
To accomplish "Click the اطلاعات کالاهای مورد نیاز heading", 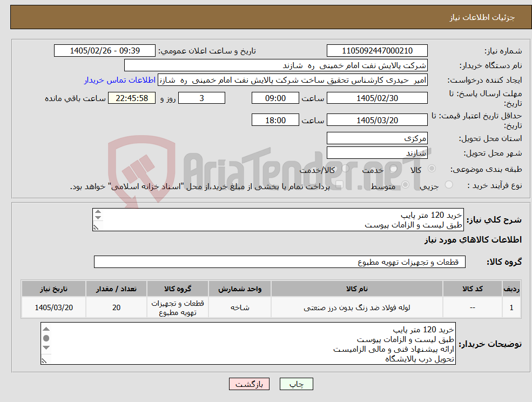I will tap(473, 240).
